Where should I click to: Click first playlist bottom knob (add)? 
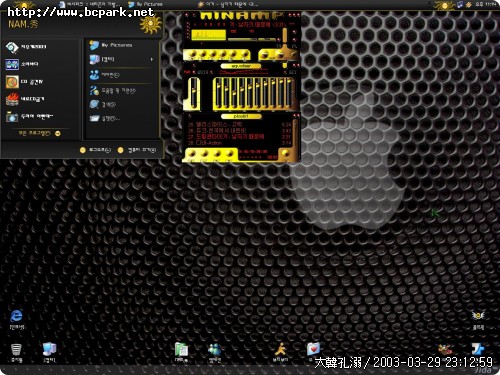tap(192, 154)
